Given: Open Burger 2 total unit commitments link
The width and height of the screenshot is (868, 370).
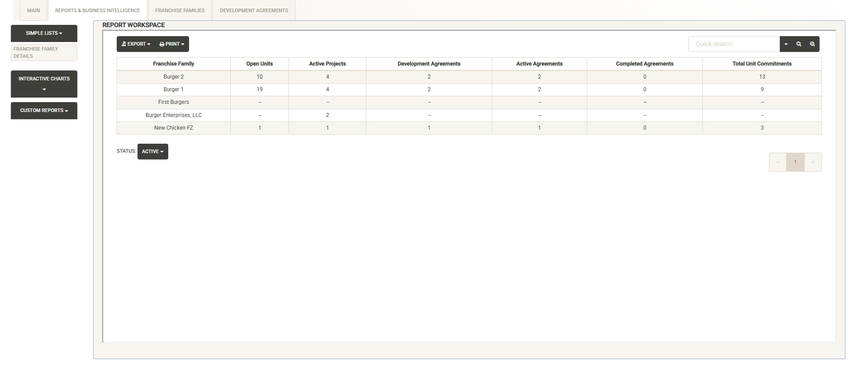Looking at the screenshot, I should [762, 77].
